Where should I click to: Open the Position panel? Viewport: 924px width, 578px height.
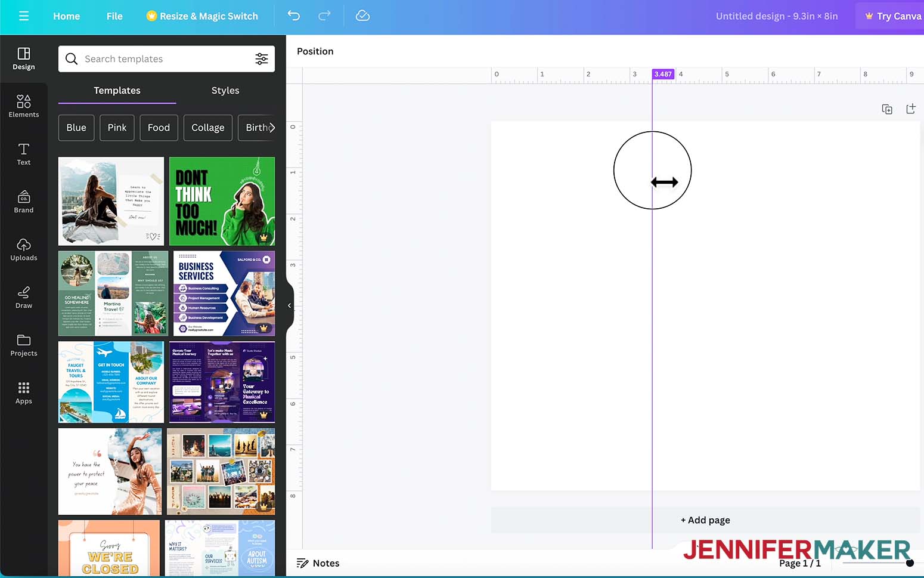click(x=315, y=51)
